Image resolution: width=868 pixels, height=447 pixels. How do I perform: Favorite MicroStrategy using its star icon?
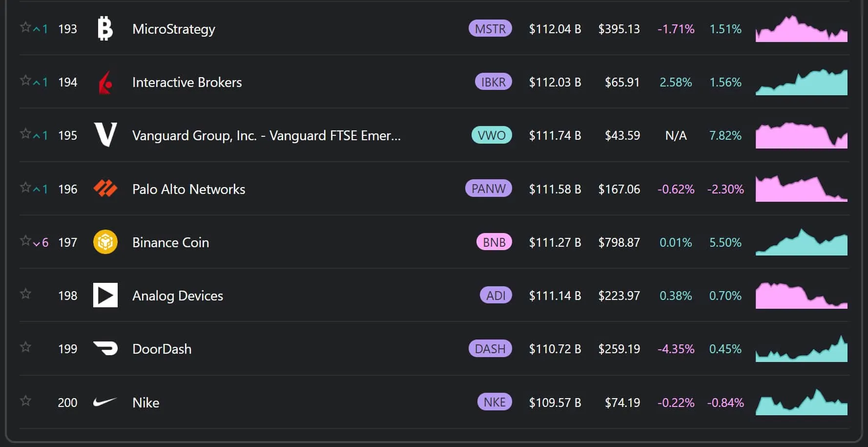(x=25, y=27)
